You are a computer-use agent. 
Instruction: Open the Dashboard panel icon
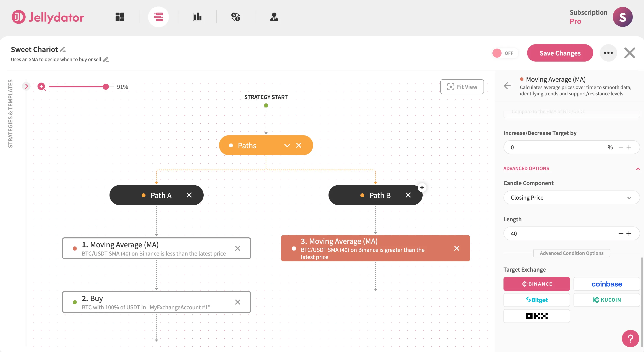[119, 17]
